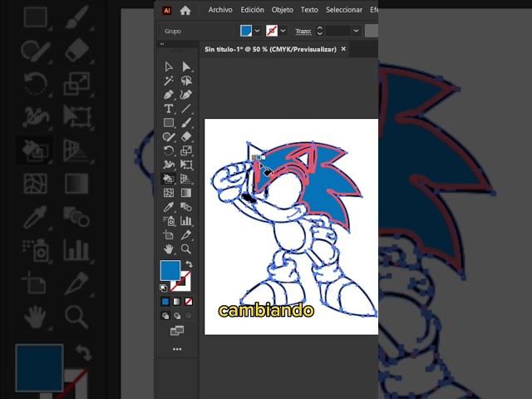Click the fill color box in control bar

point(246,31)
